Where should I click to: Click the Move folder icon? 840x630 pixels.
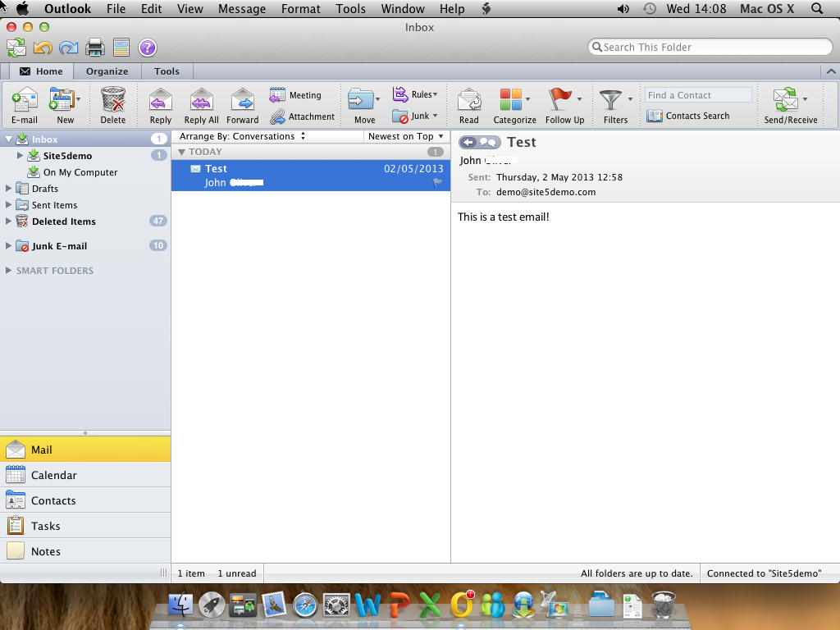361,100
